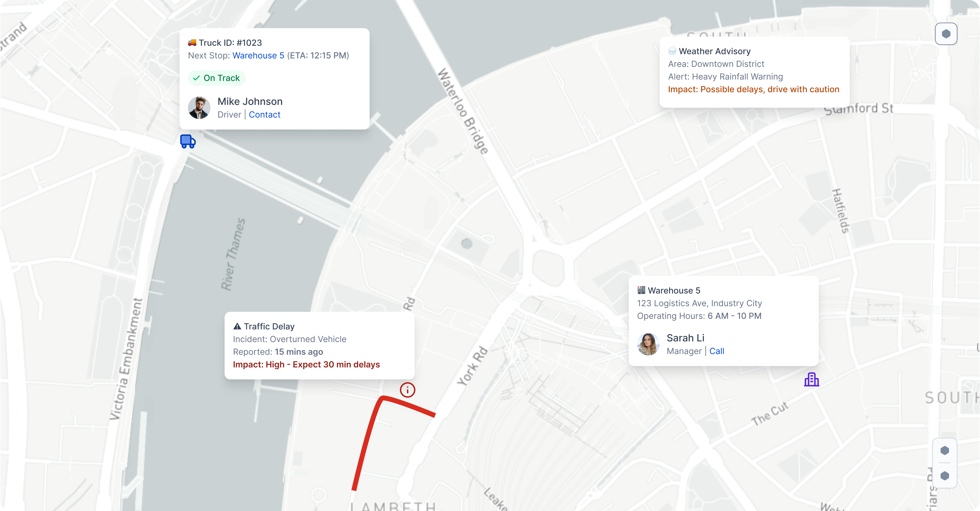Click the building icon next to Warehouse 5 title
This screenshot has width=980, height=511.
coord(641,290)
